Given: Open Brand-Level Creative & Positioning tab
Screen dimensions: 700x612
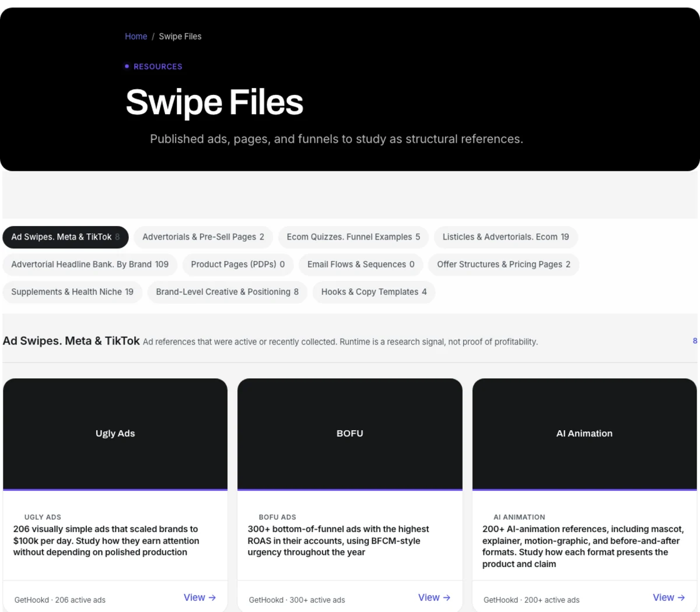Looking at the screenshot, I should (228, 291).
